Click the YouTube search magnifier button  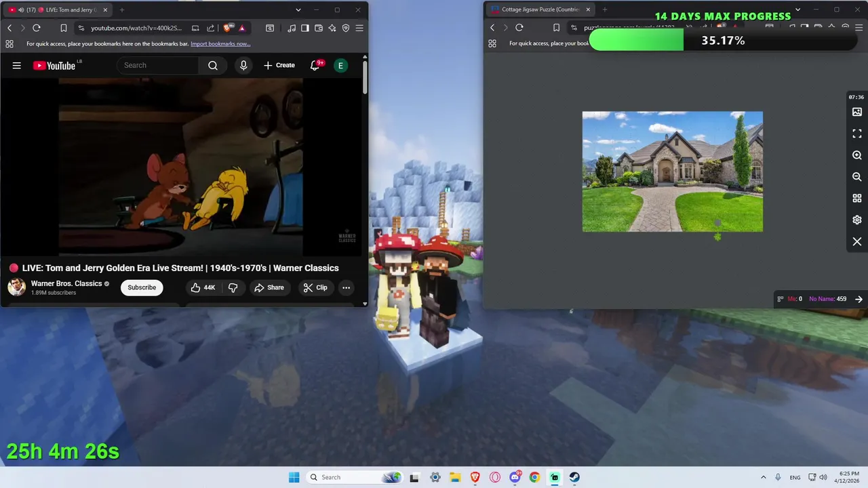pos(213,65)
